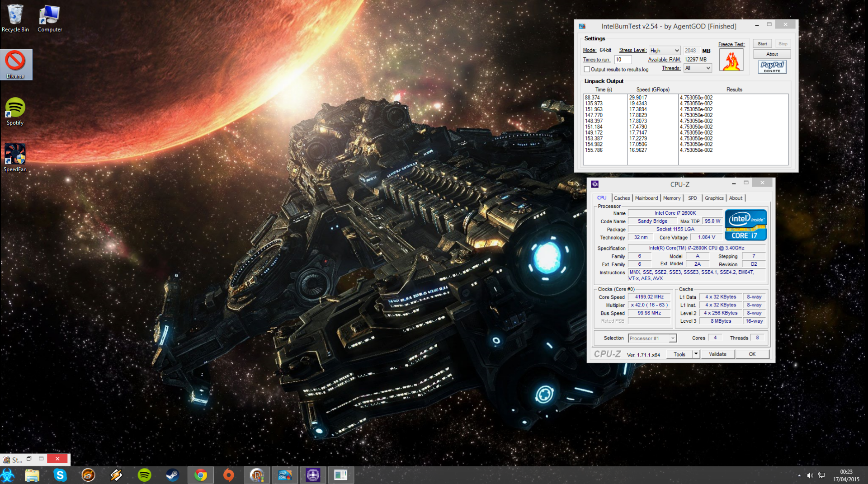Click the network tray icon

821,475
